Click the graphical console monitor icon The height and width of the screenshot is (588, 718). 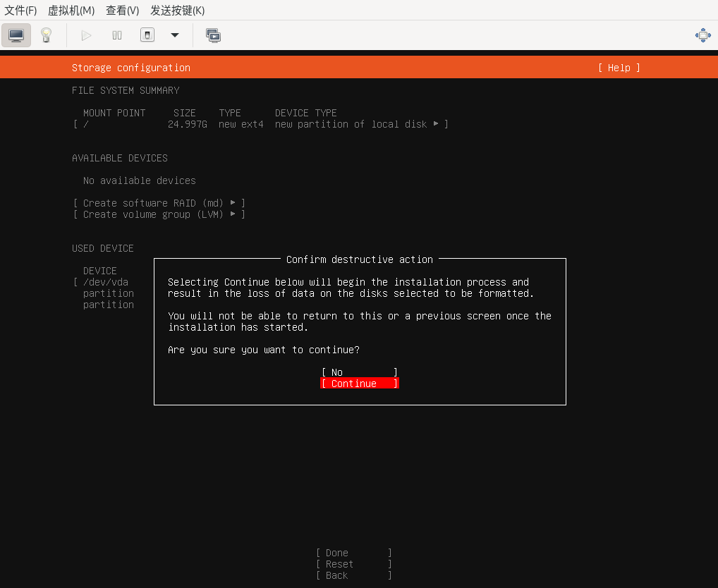pos(16,35)
